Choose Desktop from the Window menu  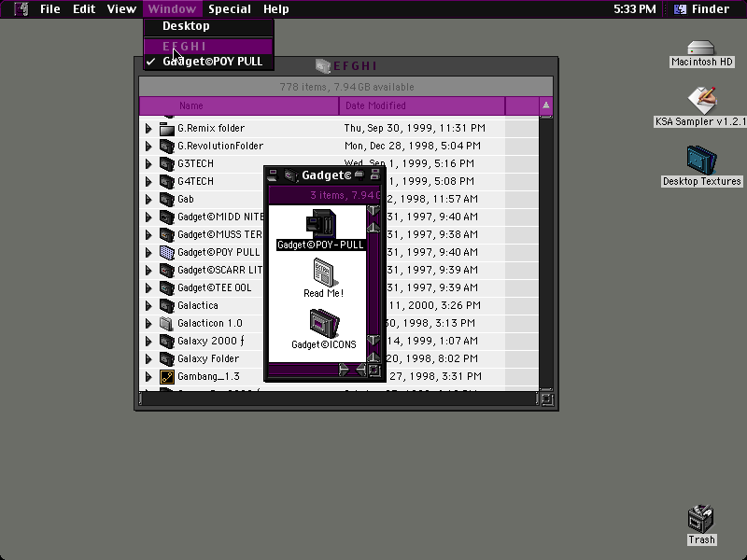[x=208, y=26]
